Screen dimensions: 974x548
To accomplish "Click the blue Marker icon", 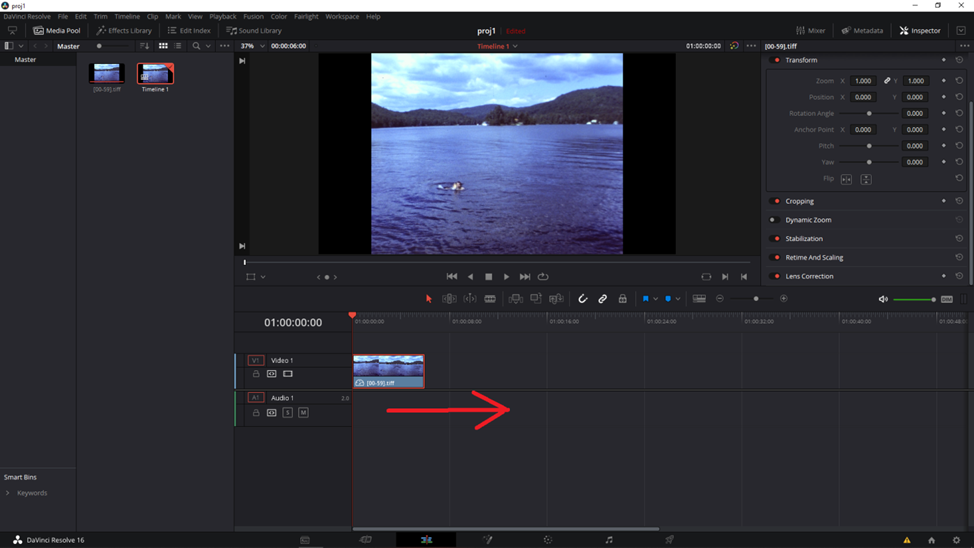I will click(668, 299).
